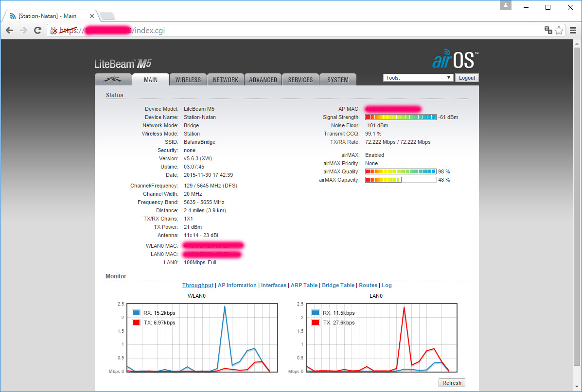Click the Signal Strength bar
Screen dimensions: 582x392
[x=401, y=117]
